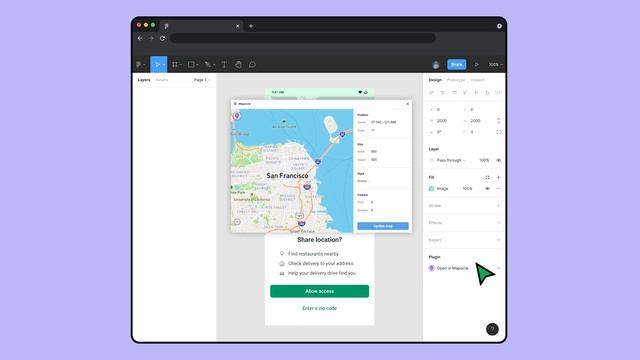Click Open in Mapsicle

[x=453, y=268]
